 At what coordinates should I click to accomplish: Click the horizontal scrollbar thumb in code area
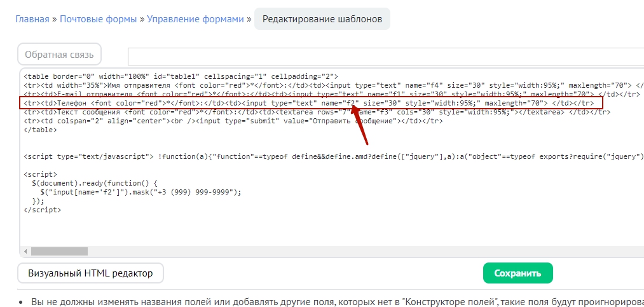click(x=50, y=251)
